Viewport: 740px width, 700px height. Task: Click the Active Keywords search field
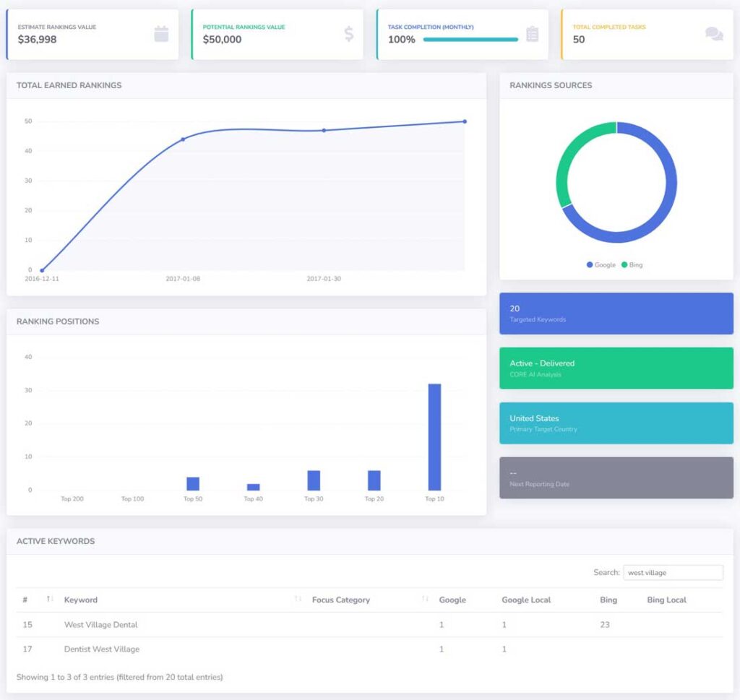pyautogui.click(x=673, y=573)
